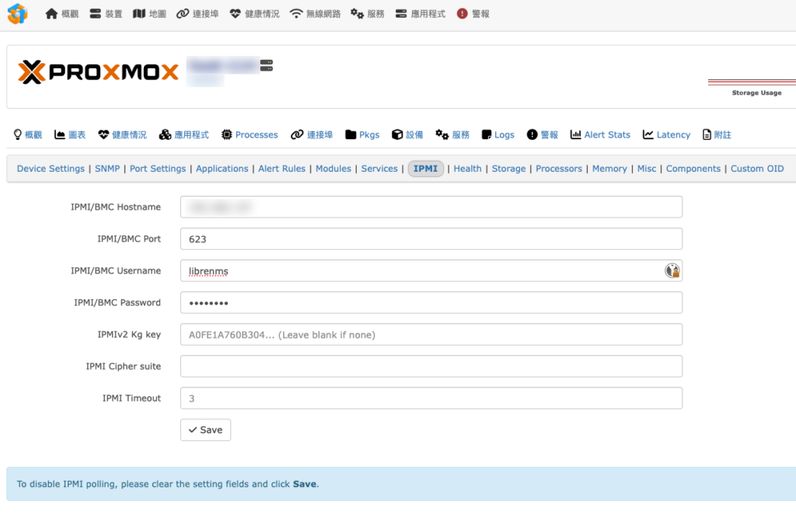Open Alert Rules settings link
Viewport: 796px width, 532px height.
[281, 169]
